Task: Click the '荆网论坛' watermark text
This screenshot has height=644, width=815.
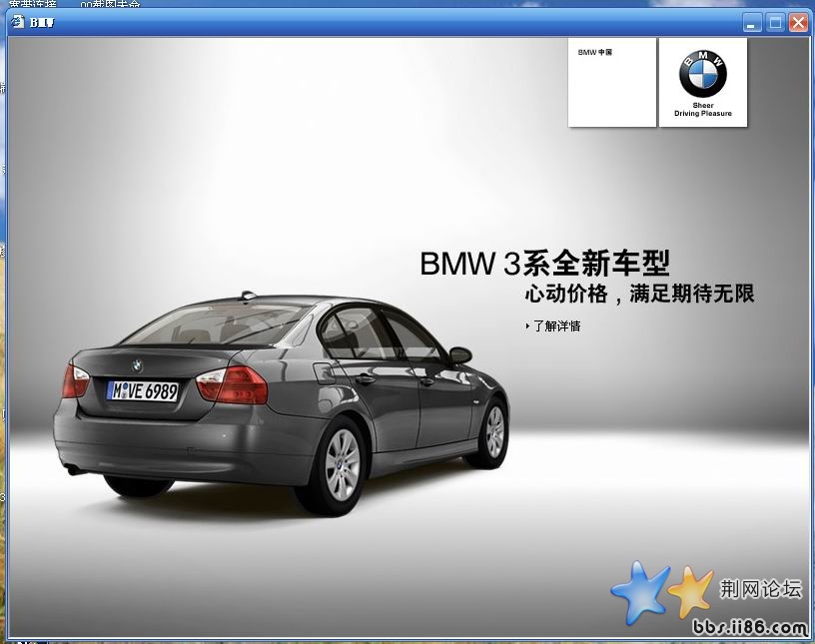Action: tap(761, 588)
